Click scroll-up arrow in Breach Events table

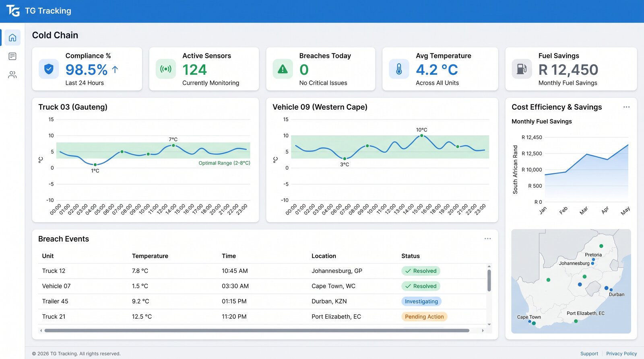[x=489, y=266]
